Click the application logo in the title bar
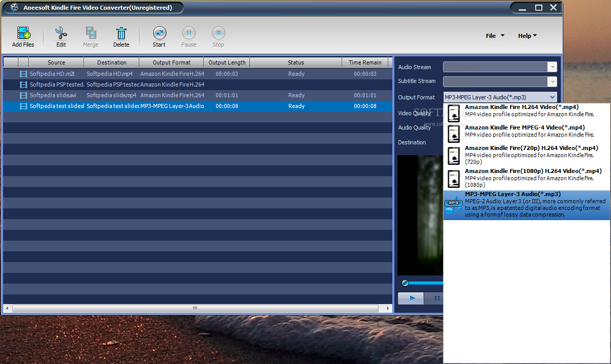Screen dimensions: 611x364 click(14, 7)
